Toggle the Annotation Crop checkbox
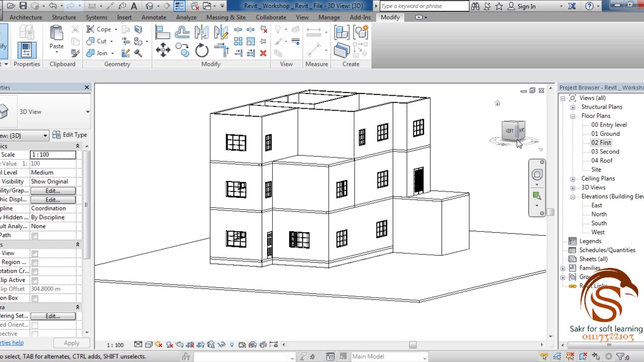Screen dimensions: 644x362 click(35, 271)
